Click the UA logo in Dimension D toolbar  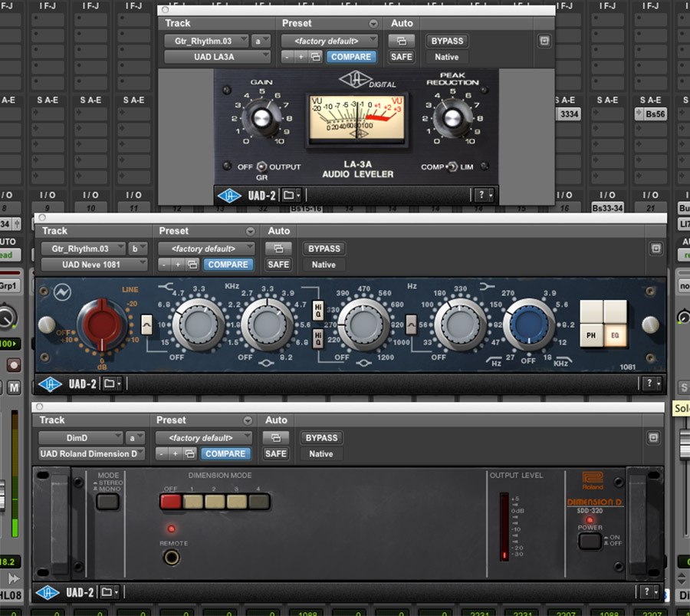pyautogui.click(x=48, y=593)
